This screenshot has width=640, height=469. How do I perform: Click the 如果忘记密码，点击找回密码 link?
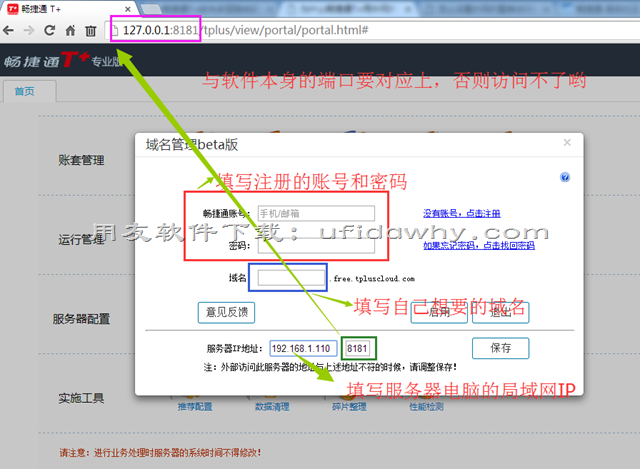click(479, 245)
